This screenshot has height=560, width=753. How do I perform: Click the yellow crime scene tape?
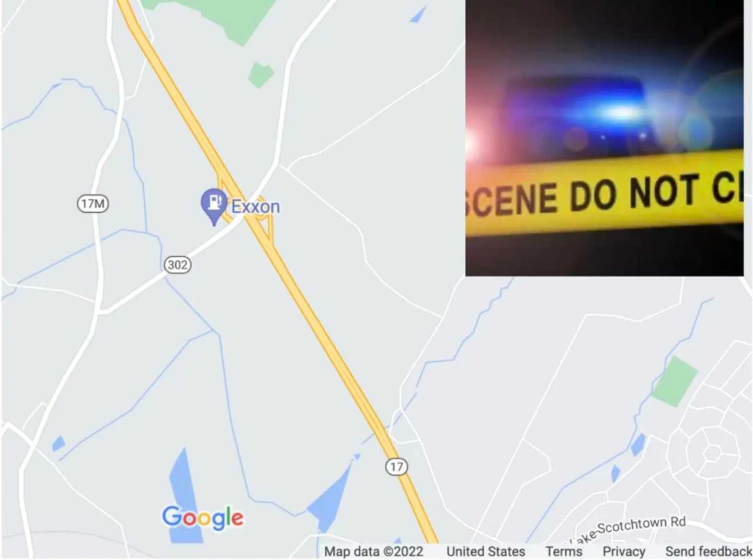click(604, 192)
